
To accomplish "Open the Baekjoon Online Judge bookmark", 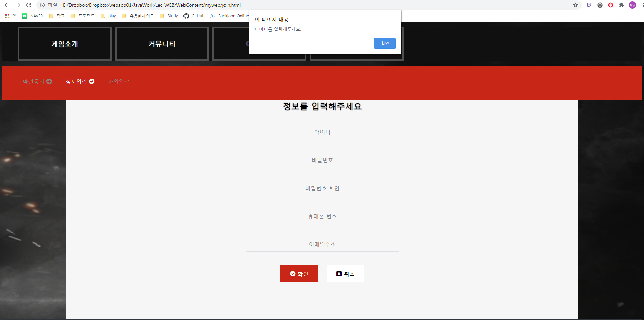I will 234,16.
